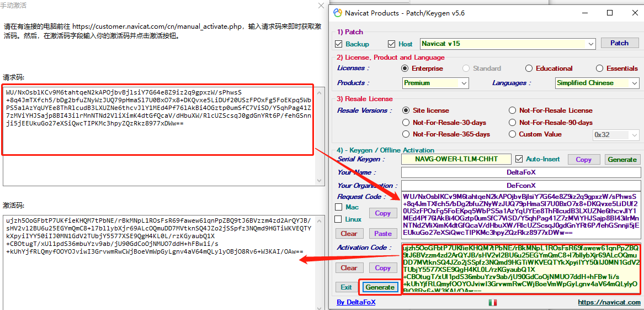Close the manual activation dialog with the X
Image resolution: width=644 pixels, height=310 pixels.
coord(322,6)
